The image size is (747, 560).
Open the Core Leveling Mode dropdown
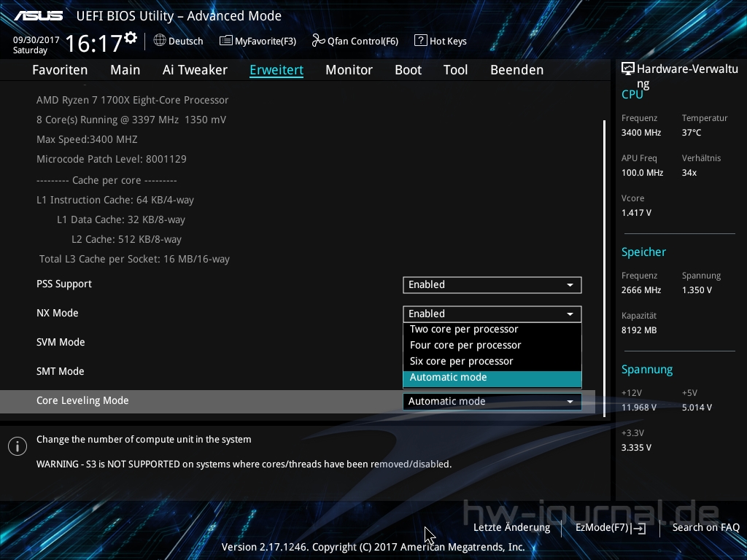(x=492, y=402)
